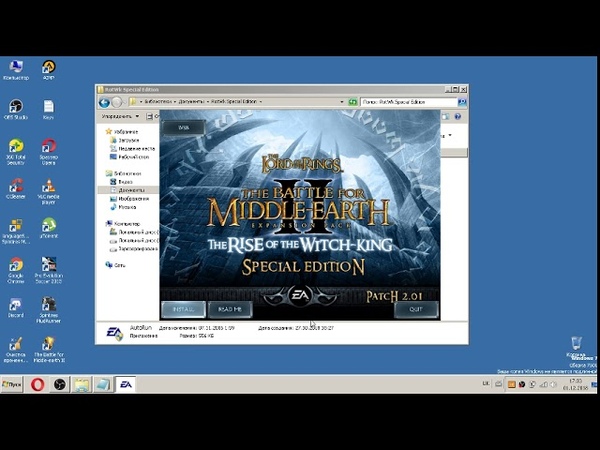Viewport: 600px width, 450px height.
Task: Open Изображения library in navigation pane
Action: pos(129,199)
